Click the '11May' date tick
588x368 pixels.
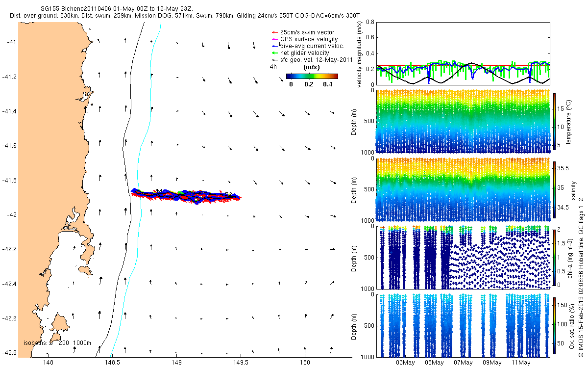521,363
